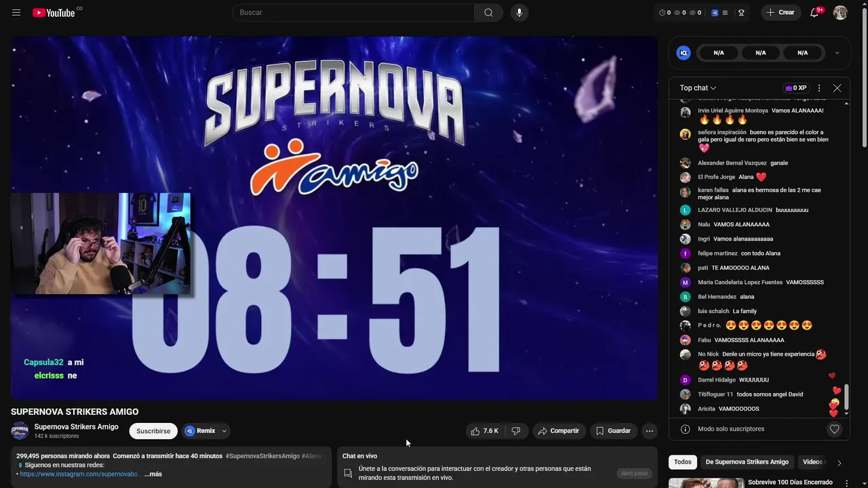Viewport: 868px width, 488px height.
Task: Click chat author Maria Candelaria Lopez Fuentes
Action: (x=740, y=283)
